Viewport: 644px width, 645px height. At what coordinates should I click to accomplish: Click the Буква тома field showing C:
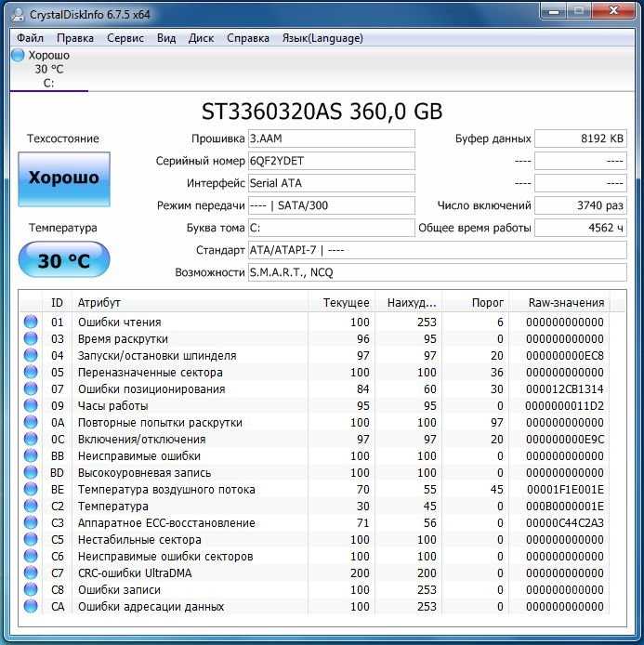click(332, 228)
